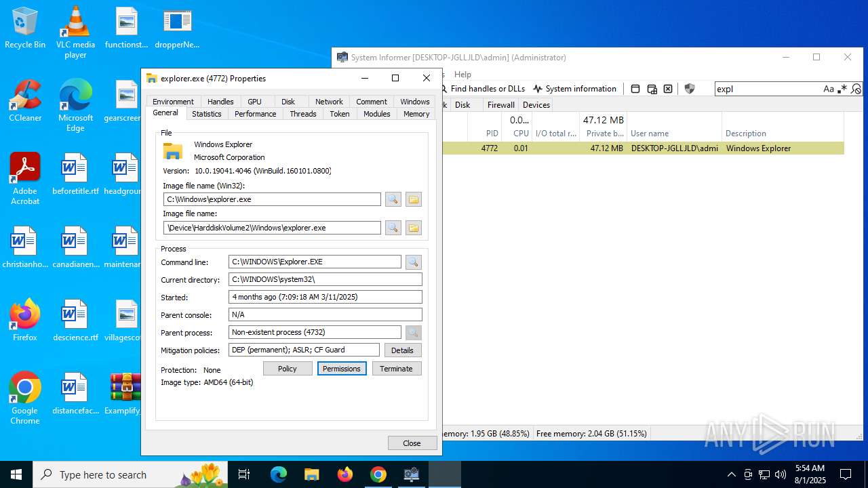Switch to Performance tab
This screenshot has height=488, width=868.
pyautogui.click(x=255, y=114)
